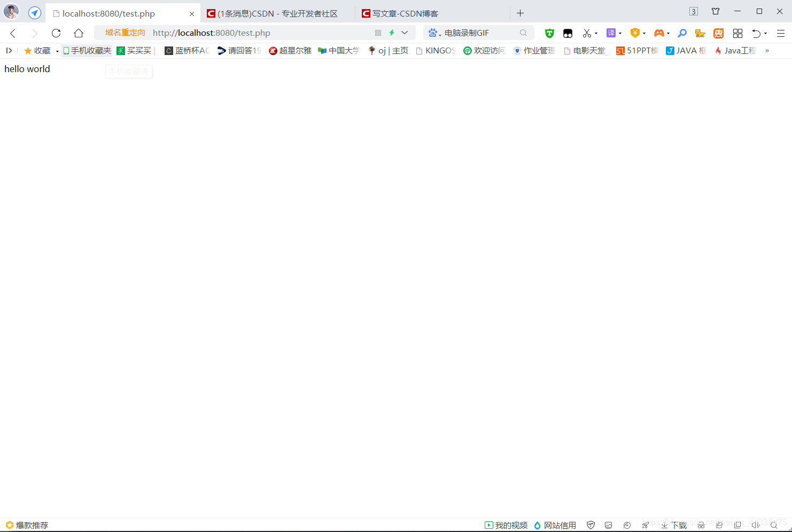Show more bookmarks with the overflow chevron

coord(767,50)
